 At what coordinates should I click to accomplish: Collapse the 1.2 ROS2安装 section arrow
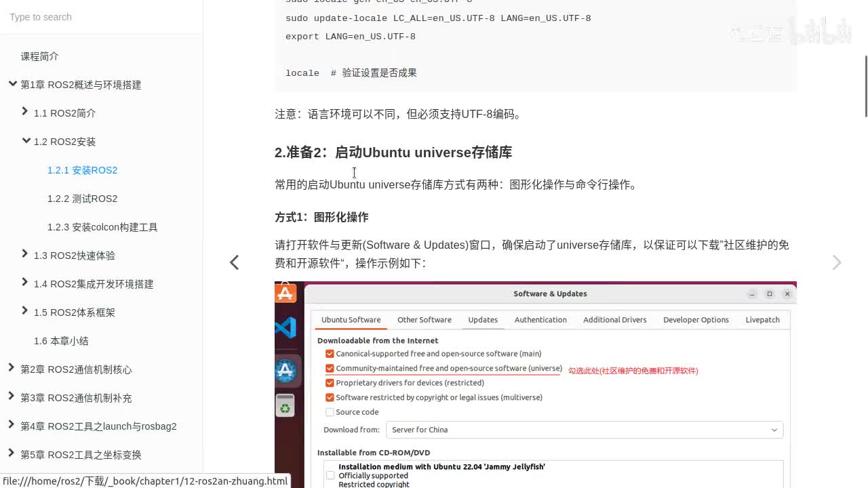(x=26, y=141)
